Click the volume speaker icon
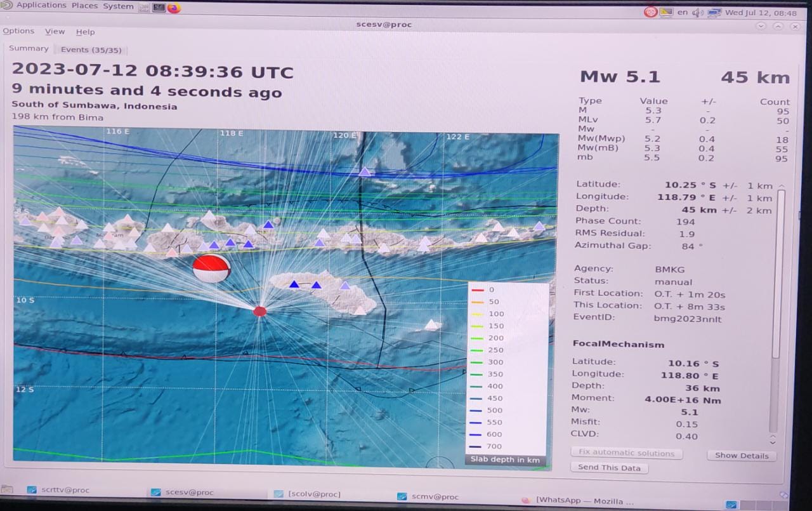The image size is (812, 511). [x=698, y=12]
